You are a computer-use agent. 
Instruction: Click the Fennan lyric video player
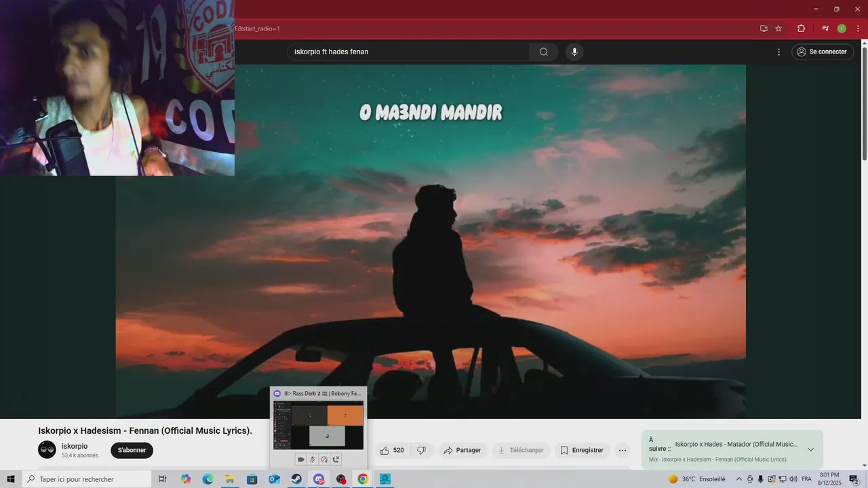click(x=431, y=241)
